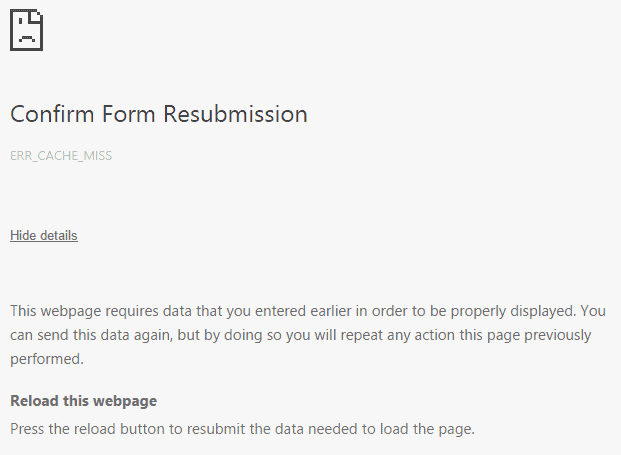This screenshot has height=455, width=621.
Task: Click the word 'performed.' ending the paragraph
Action: pyautogui.click(x=47, y=359)
